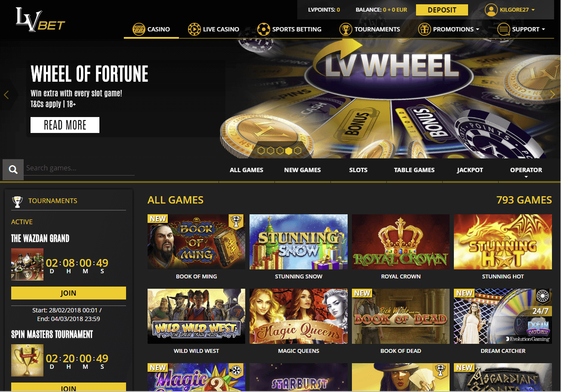
Task: Open the Book of Dead game thumbnail
Action: point(401,316)
